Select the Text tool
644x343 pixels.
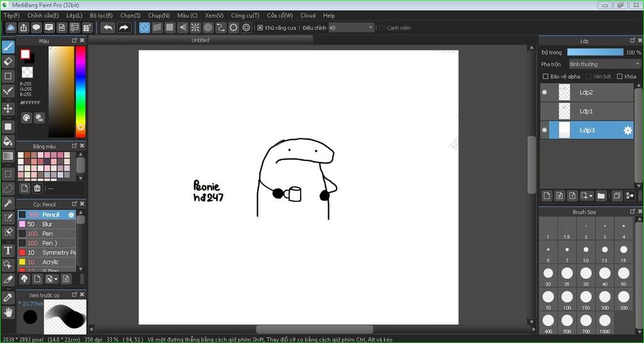click(x=8, y=250)
